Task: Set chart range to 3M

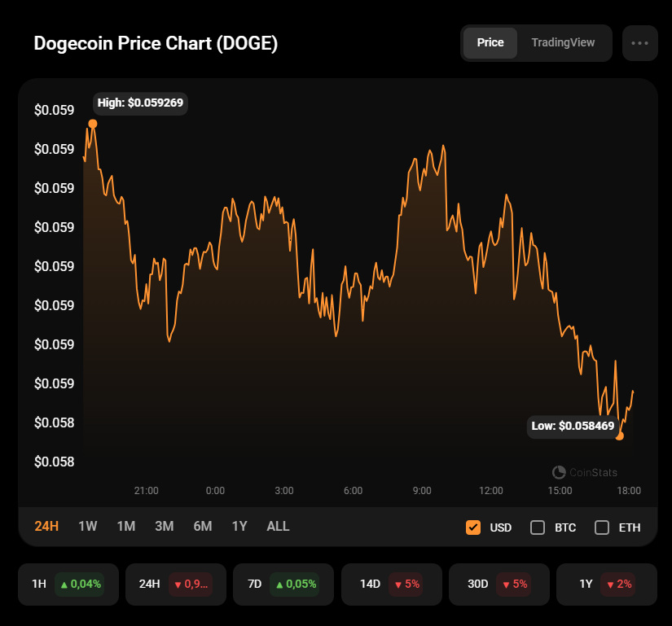Action: (165, 527)
